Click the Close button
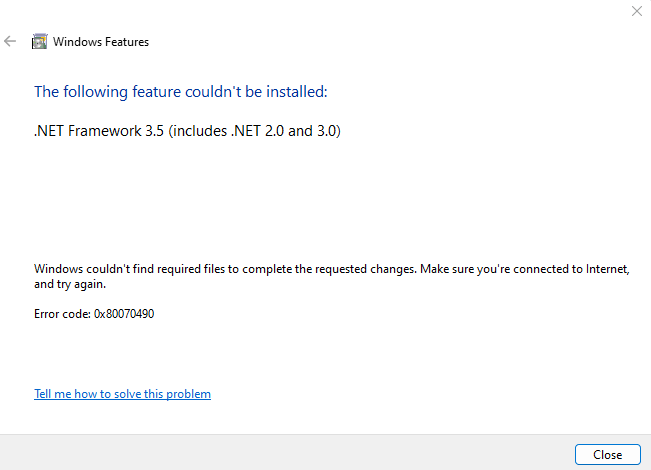Image resolution: width=651 pixels, height=470 pixels. 607,455
